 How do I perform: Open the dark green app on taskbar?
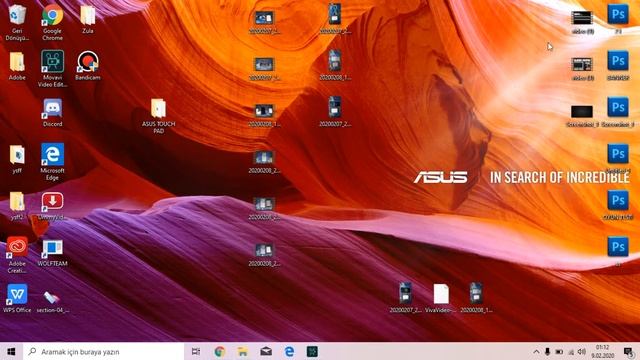click(x=313, y=351)
